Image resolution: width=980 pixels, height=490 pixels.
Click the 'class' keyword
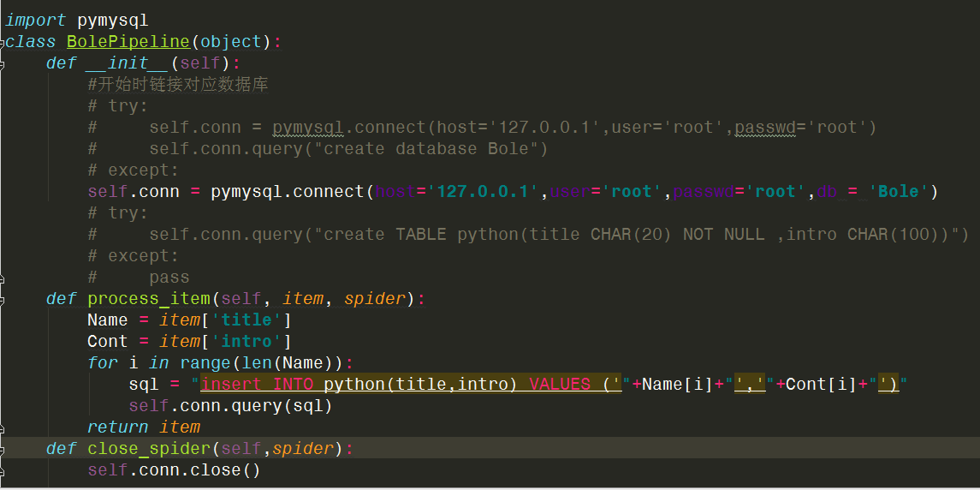pos(29,43)
